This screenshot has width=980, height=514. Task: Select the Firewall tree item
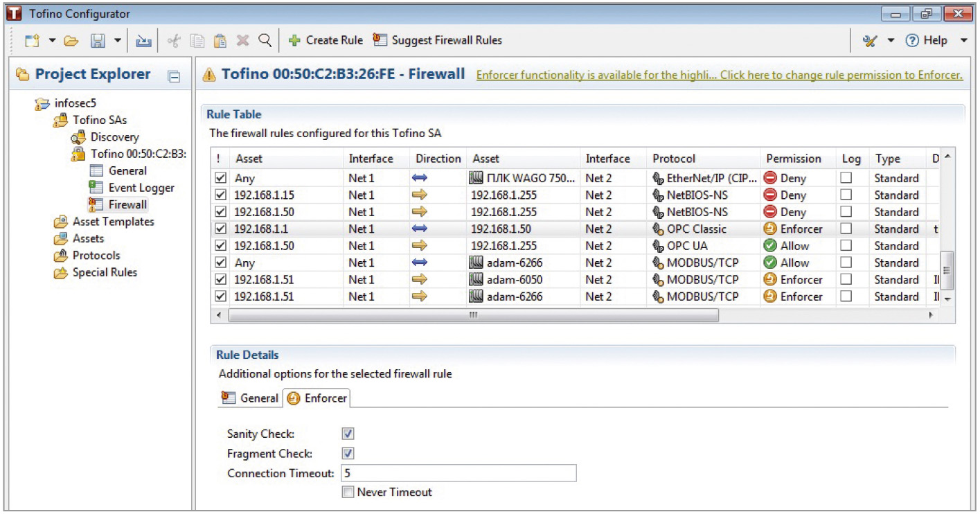tap(118, 204)
